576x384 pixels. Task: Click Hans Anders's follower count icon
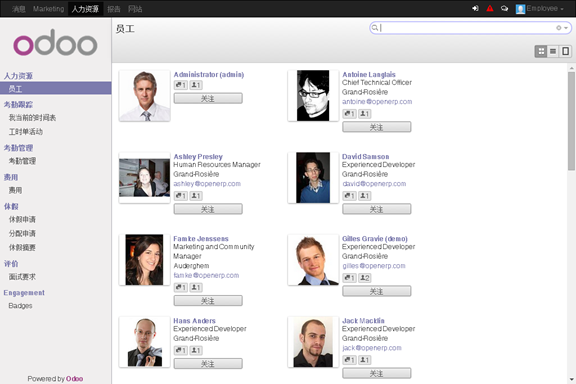click(196, 351)
